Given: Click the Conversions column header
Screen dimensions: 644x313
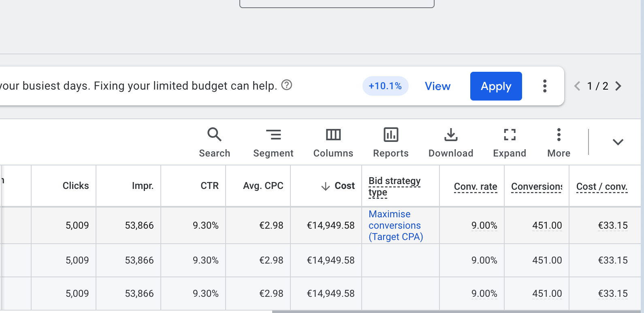Looking at the screenshot, I should coord(537,187).
